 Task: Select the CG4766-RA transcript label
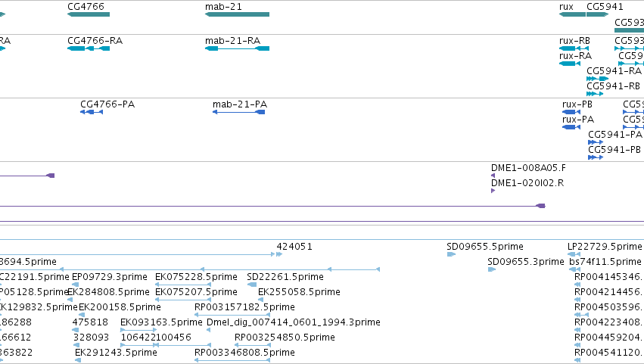[95, 41]
